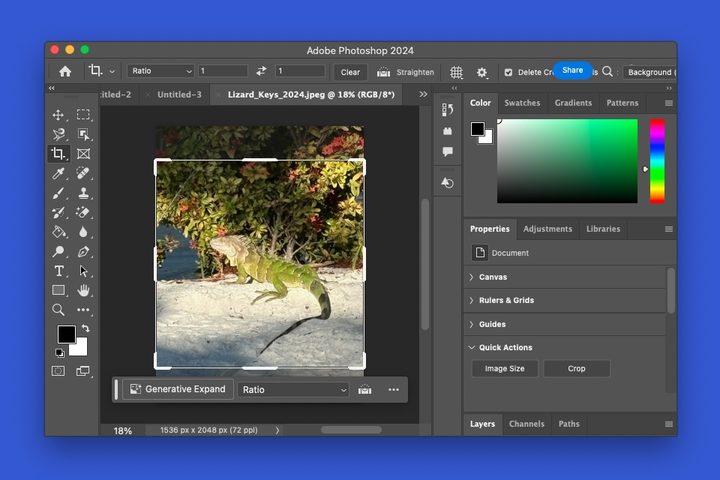Select the Hand tool
Screen dimensions: 720x480
(x=83, y=290)
